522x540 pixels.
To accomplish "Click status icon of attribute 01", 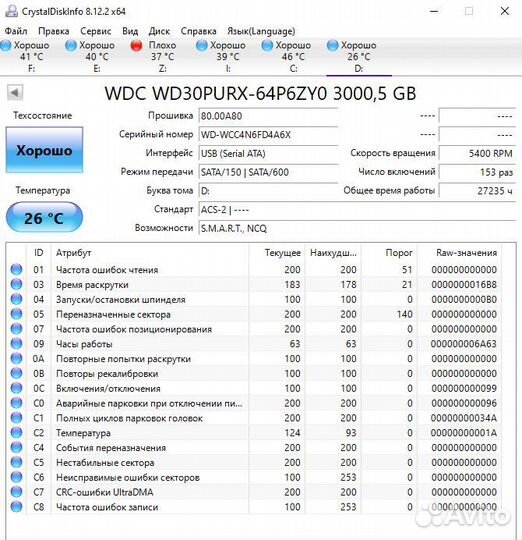I will click(16, 269).
